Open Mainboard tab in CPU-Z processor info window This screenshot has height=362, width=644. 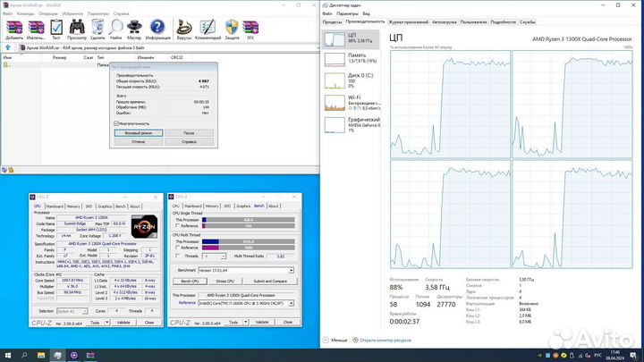55,206
